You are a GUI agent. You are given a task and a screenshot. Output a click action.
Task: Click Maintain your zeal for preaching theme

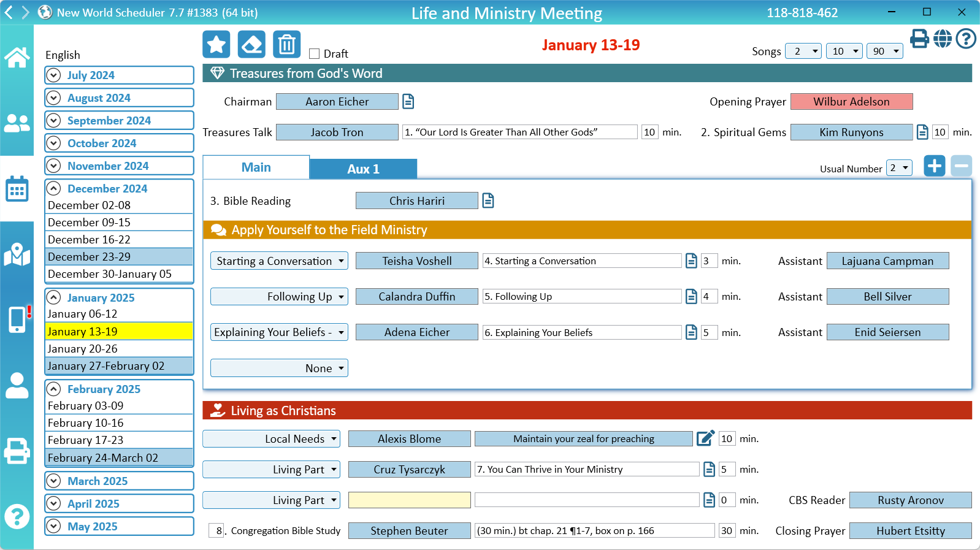point(584,438)
